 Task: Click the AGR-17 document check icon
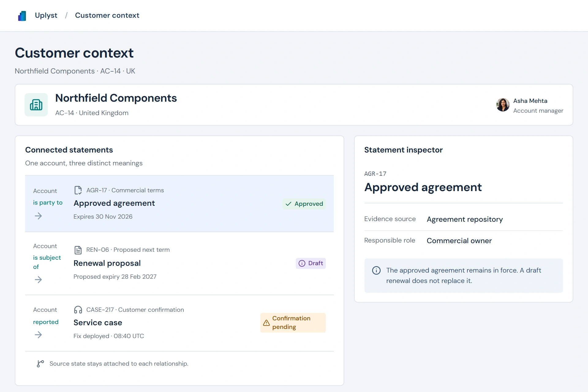[78, 190]
